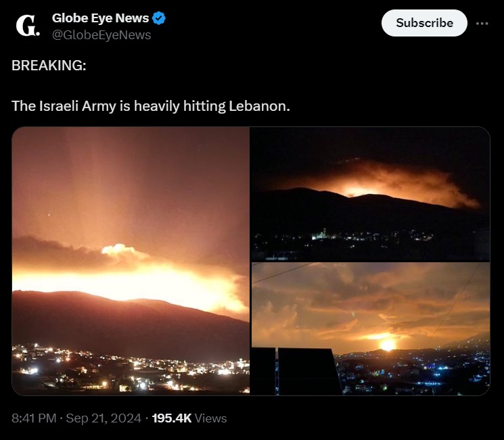504x440 pixels.
Task: Click the Israeli Army tweet sentence
Action: (x=151, y=106)
